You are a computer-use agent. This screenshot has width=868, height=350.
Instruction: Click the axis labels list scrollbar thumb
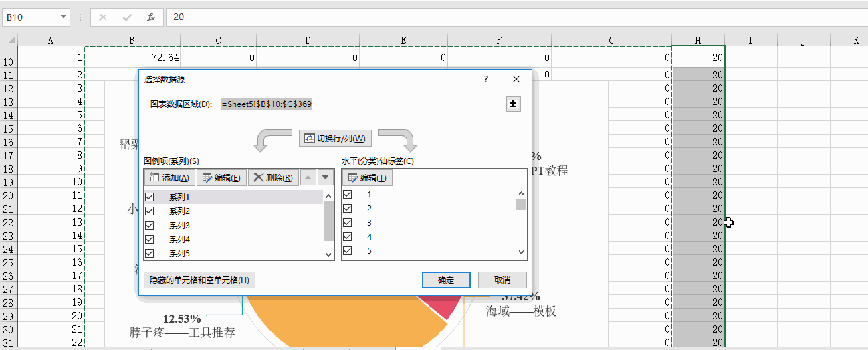(x=521, y=205)
